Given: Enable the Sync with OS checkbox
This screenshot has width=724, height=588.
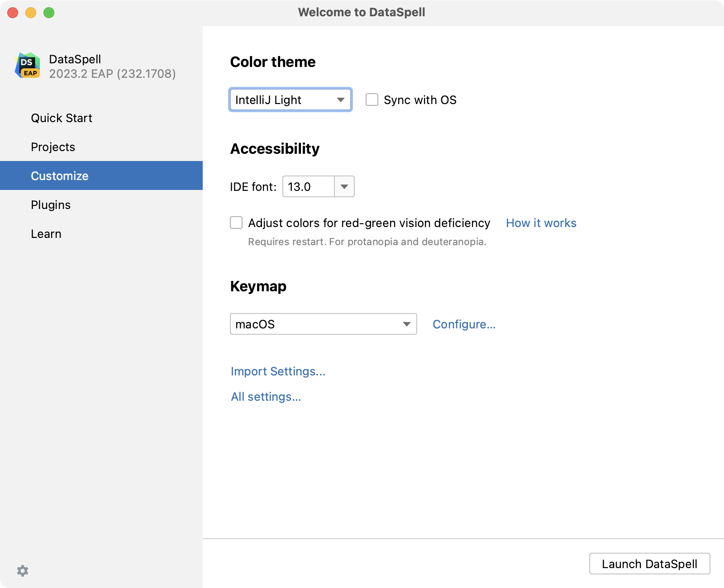Looking at the screenshot, I should click(372, 100).
